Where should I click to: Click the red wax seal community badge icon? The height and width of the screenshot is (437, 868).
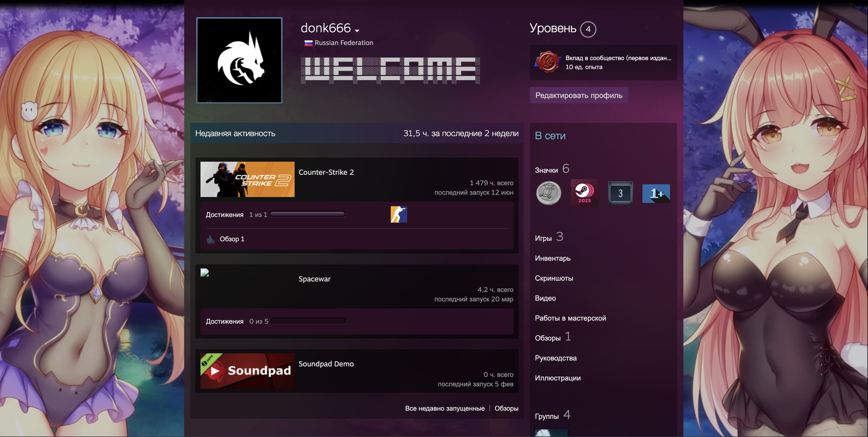pyautogui.click(x=548, y=62)
